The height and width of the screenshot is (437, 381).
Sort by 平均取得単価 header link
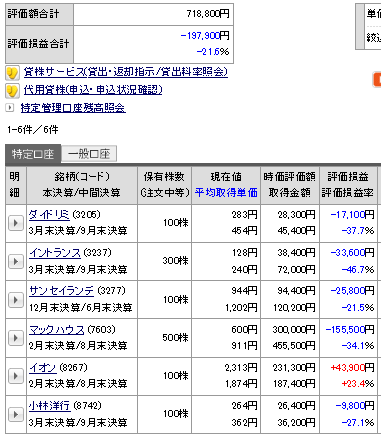(226, 193)
